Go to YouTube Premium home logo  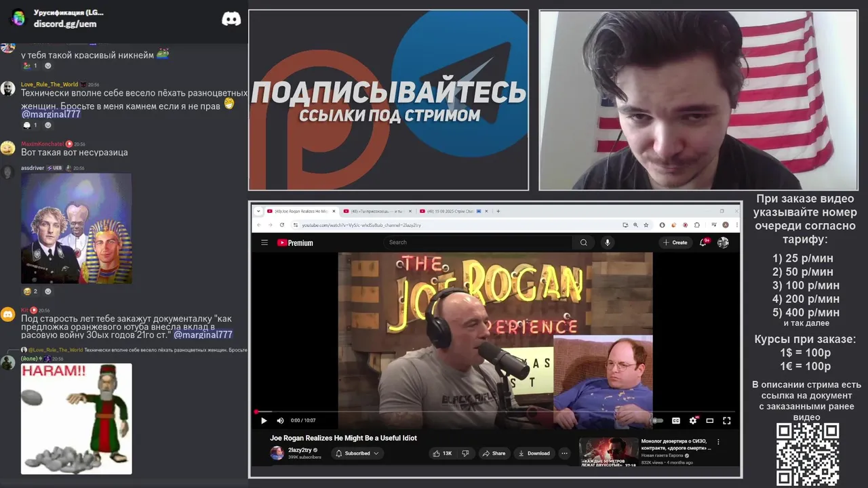point(295,243)
